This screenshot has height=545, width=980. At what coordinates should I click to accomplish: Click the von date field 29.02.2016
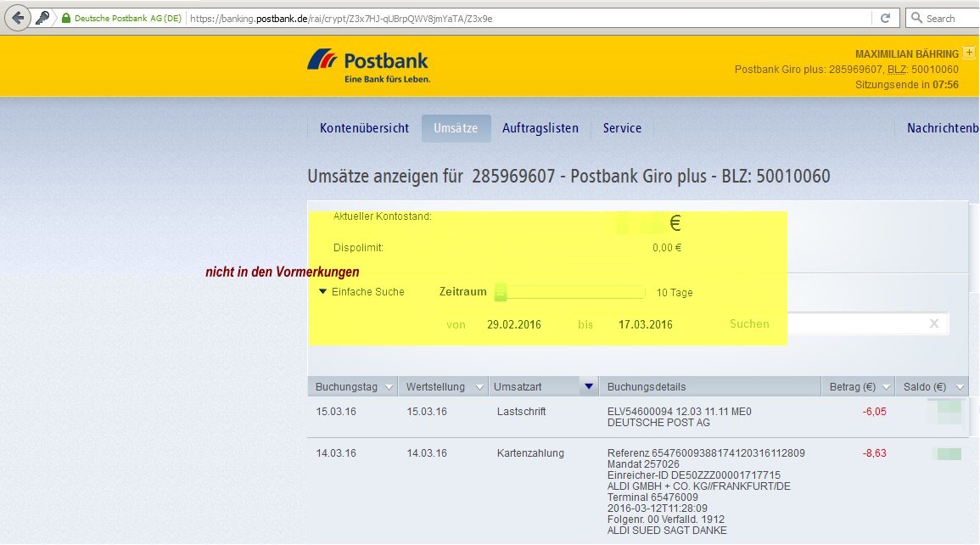(x=513, y=324)
